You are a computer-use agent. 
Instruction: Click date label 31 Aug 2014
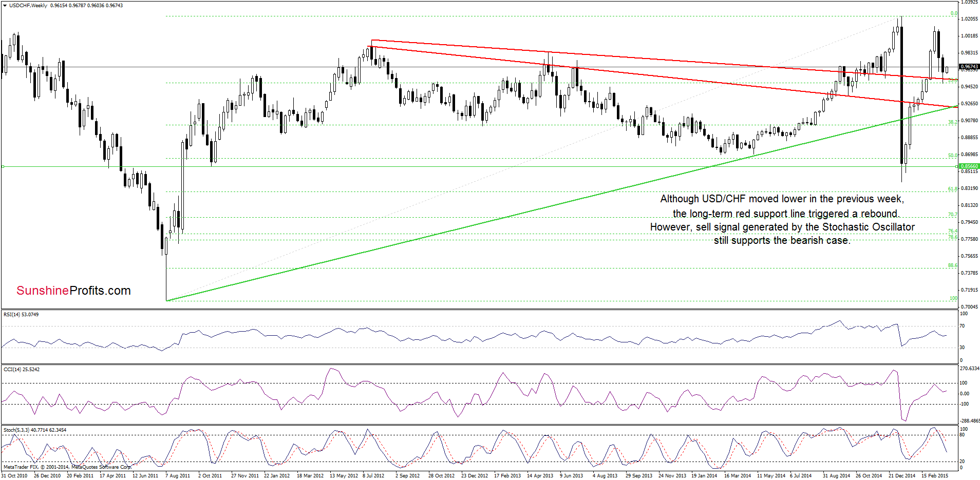coord(836,476)
